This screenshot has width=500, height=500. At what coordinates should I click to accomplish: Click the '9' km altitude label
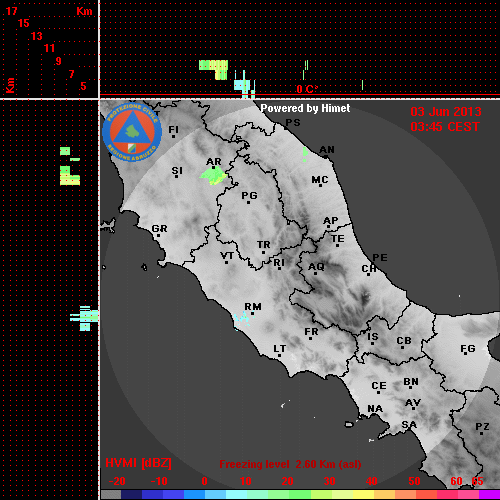tap(59, 61)
